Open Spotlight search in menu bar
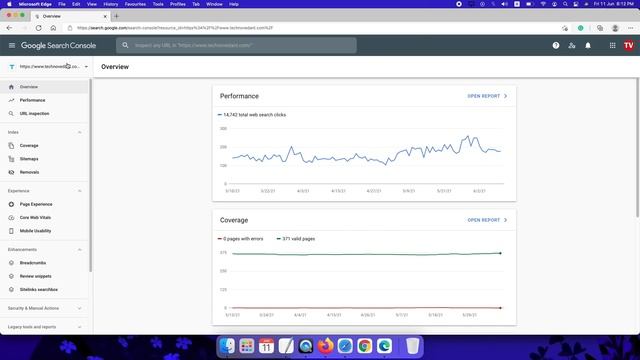The height and width of the screenshot is (360, 640). (565, 4)
